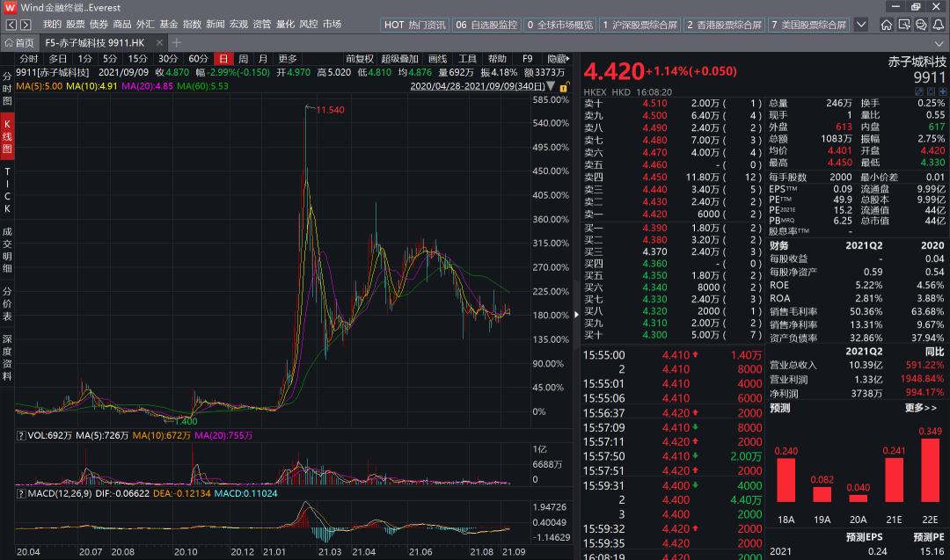Click the 7 美国股票综合屏 shortcut button
This screenshot has height=560, width=950.
tap(809, 25)
